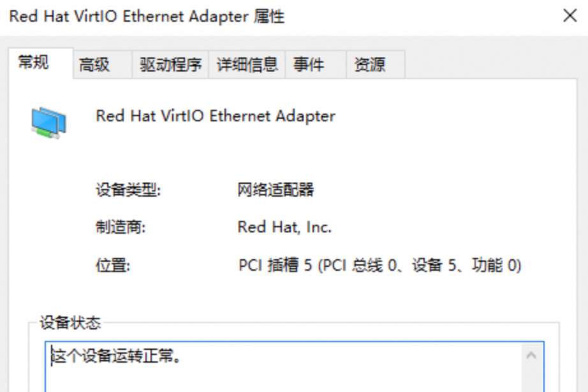Click the network adapter icon
The height and width of the screenshot is (392, 588).
[48, 123]
